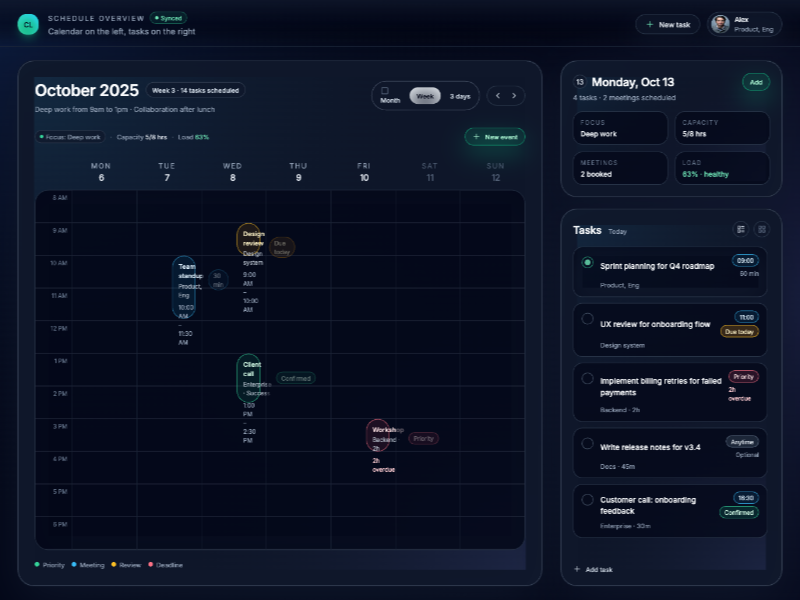Open the Client call calendar event
800x600 pixels.
(248, 378)
